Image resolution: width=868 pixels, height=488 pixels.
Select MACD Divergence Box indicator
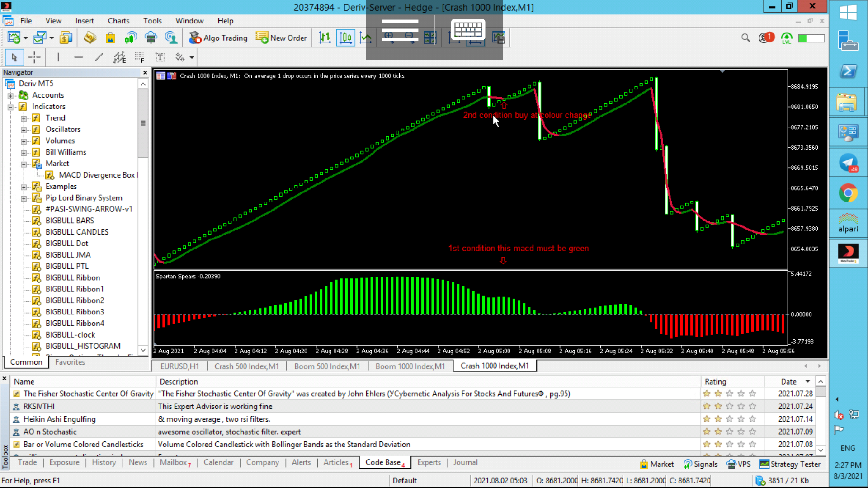point(92,175)
